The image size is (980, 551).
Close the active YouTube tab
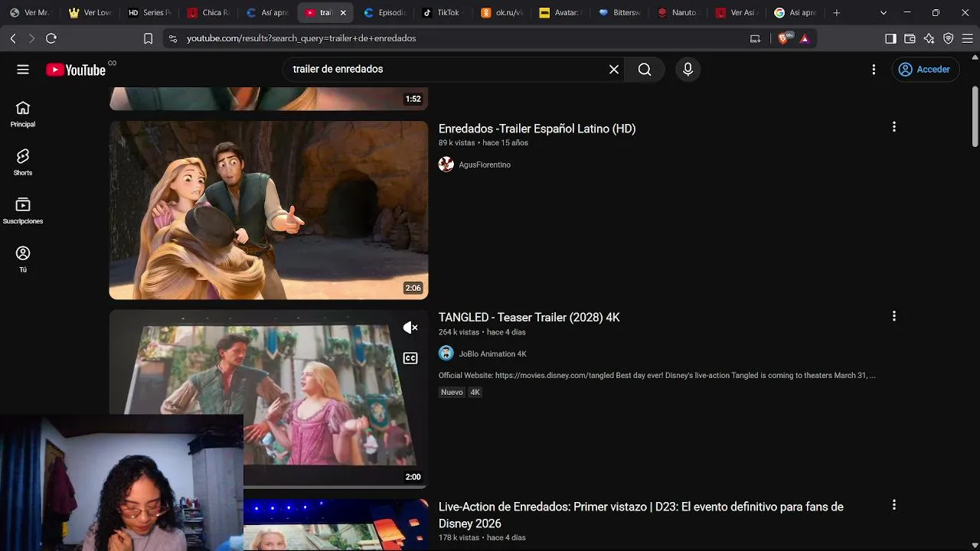[x=343, y=13]
